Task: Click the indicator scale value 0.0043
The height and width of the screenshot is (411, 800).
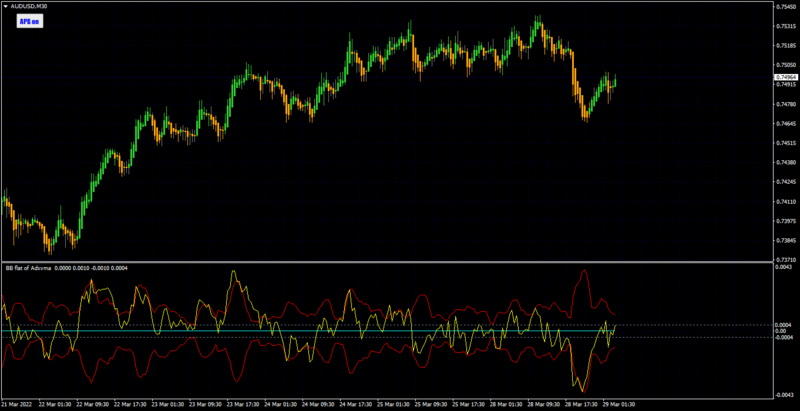Action: point(784,267)
